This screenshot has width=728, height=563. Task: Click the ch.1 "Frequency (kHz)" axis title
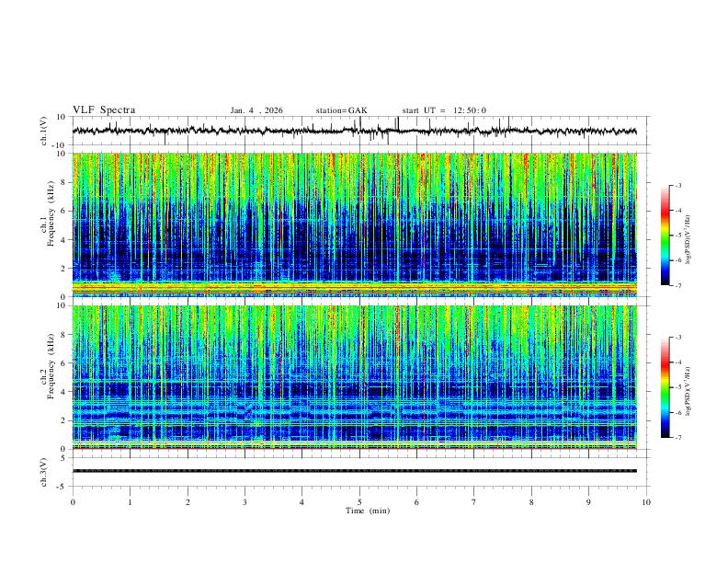(51, 213)
